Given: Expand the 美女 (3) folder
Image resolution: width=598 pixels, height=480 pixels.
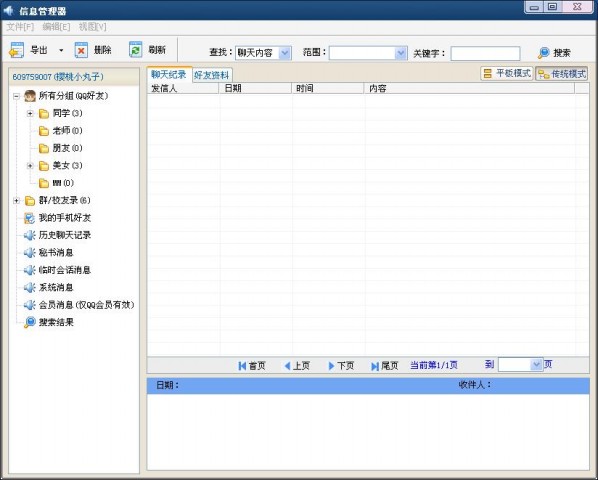Looking at the screenshot, I should (x=30, y=165).
